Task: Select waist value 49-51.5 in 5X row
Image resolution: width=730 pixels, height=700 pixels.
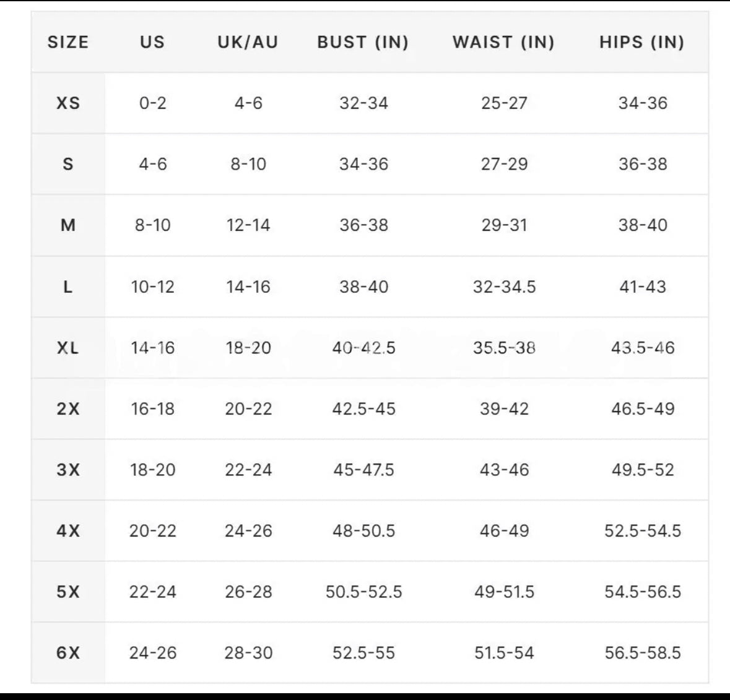Action: (x=504, y=592)
